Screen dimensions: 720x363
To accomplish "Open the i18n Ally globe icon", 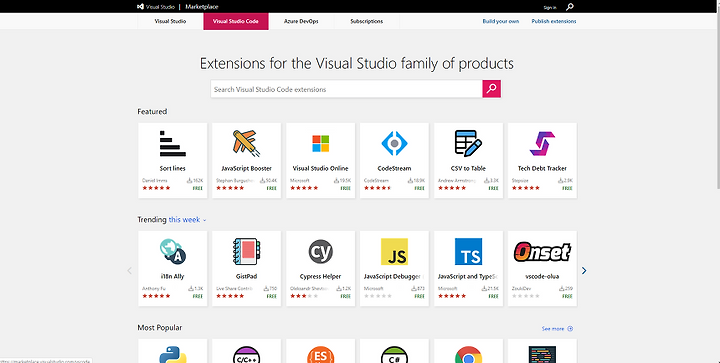I will click(173, 251).
